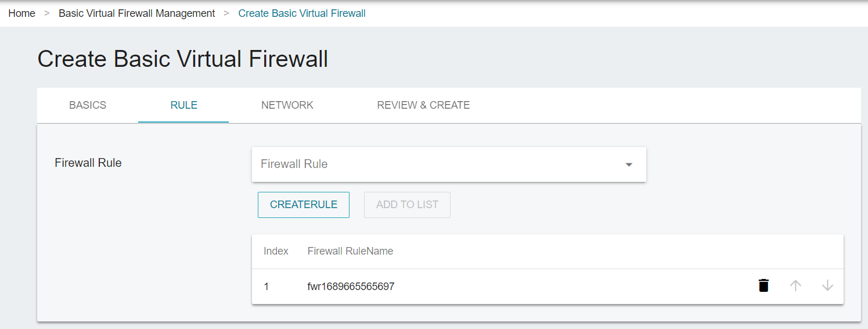This screenshot has height=329, width=868.
Task: Go to the NETWORK tab
Action: coord(287,105)
